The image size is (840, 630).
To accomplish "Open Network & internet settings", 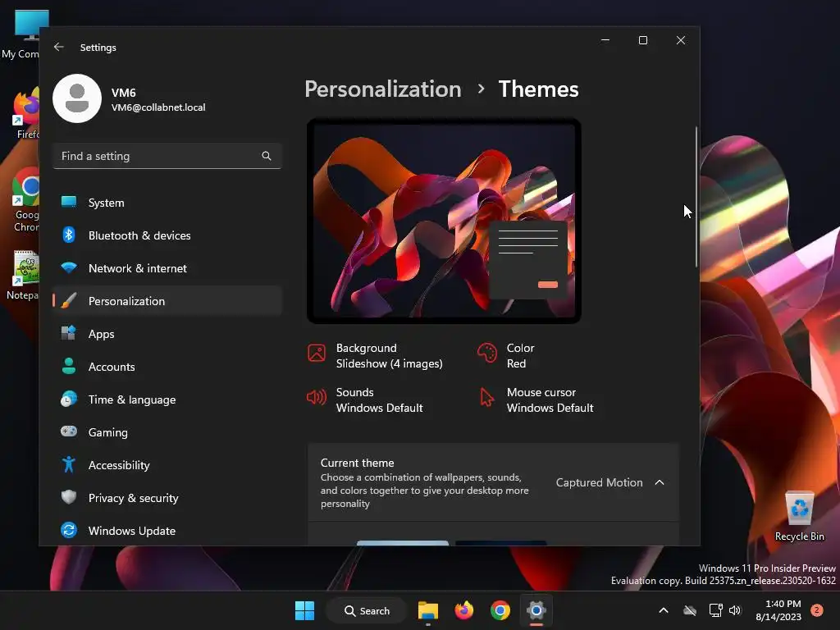I will point(167,268).
